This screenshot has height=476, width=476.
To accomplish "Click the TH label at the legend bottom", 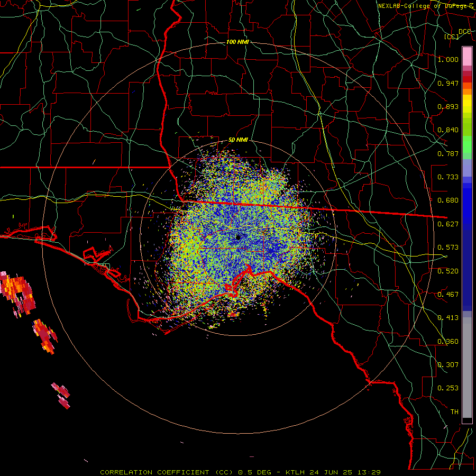I will click(x=454, y=412).
